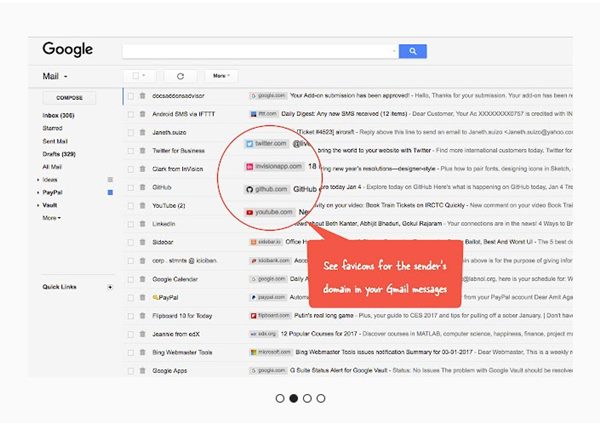Click the invisionapp.com favicon badge

274,167
